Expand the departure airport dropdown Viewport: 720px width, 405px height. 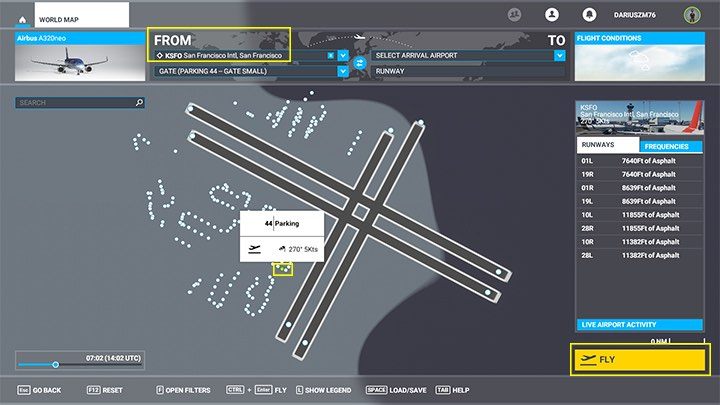343,55
